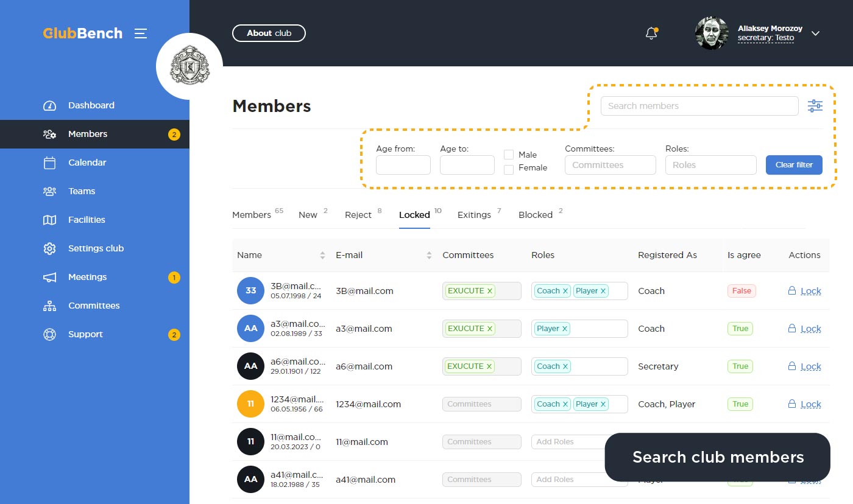Sort the table by Name column

coord(322,256)
